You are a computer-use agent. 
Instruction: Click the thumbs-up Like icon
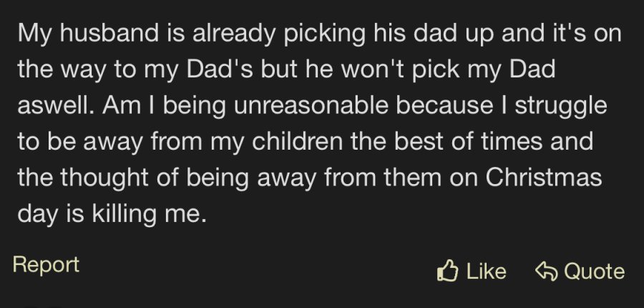[447, 270]
